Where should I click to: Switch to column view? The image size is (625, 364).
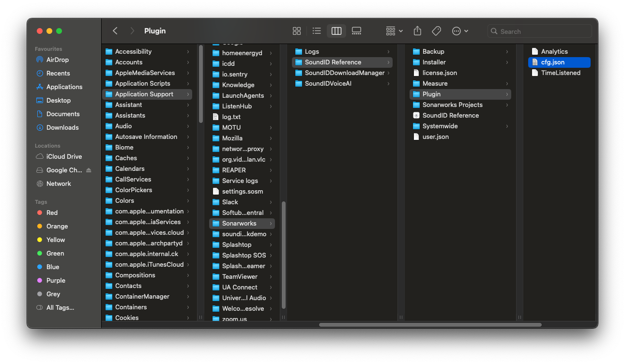pos(336,31)
